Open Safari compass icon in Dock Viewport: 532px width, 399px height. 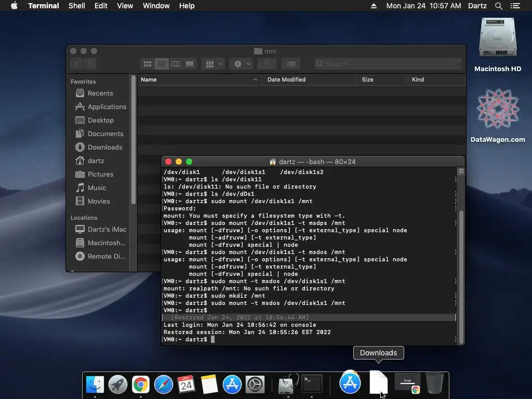(x=164, y=384)
